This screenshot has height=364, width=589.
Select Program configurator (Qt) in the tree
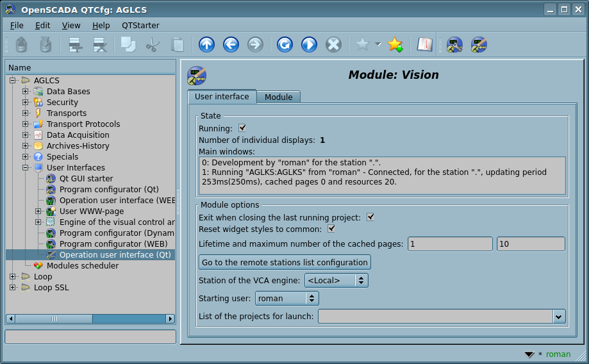point(109,189)
